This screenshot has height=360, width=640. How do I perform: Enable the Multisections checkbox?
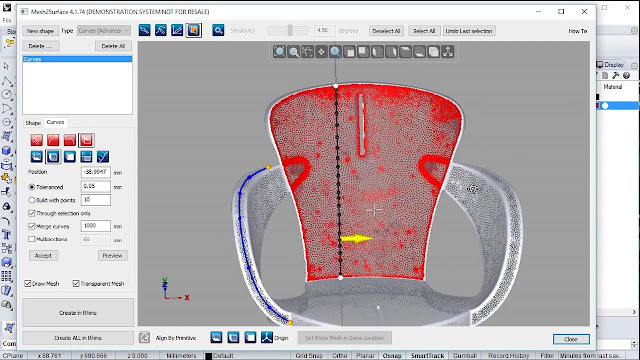32,239
